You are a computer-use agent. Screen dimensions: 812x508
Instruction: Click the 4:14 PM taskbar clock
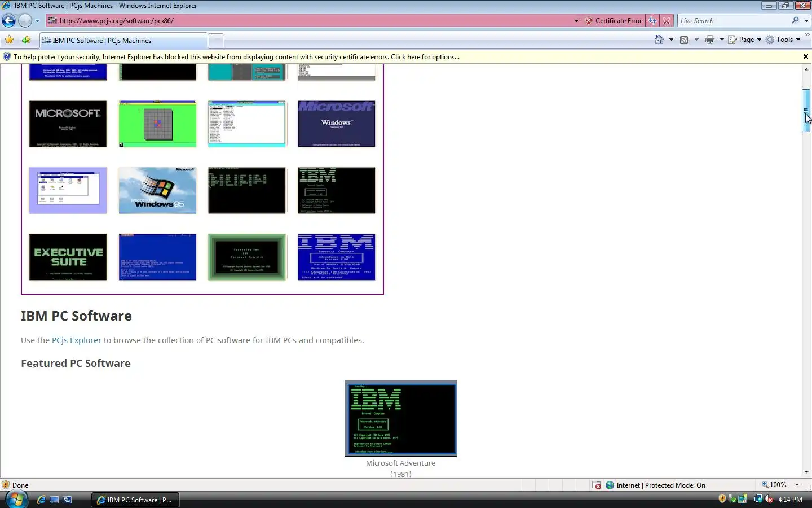(x=790, y=500)
